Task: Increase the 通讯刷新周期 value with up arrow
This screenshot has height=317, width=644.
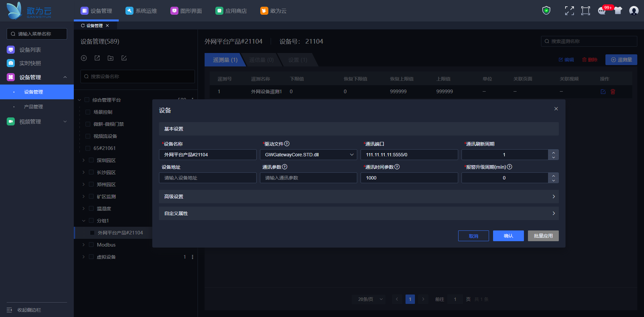Action: click(553, 152)
